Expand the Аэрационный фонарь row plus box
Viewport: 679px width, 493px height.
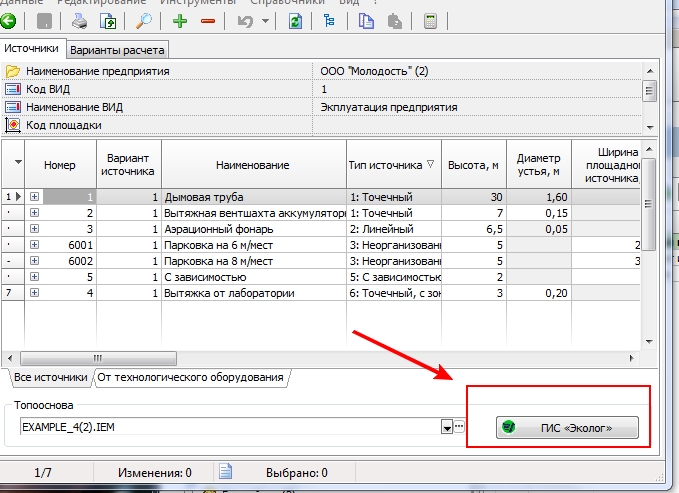tap(35, 229)
